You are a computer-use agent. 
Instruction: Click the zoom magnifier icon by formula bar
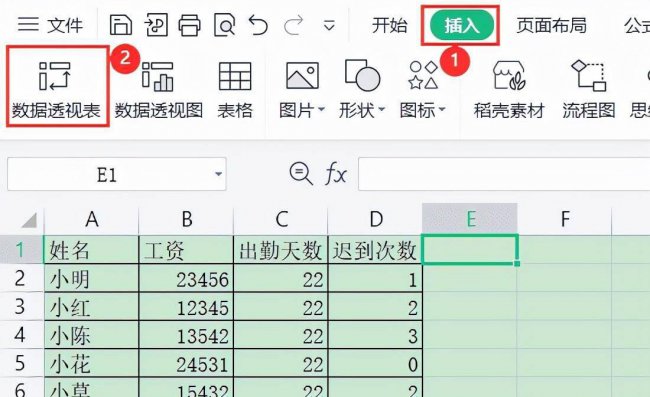pyautogui.click(x=301, y=173)
